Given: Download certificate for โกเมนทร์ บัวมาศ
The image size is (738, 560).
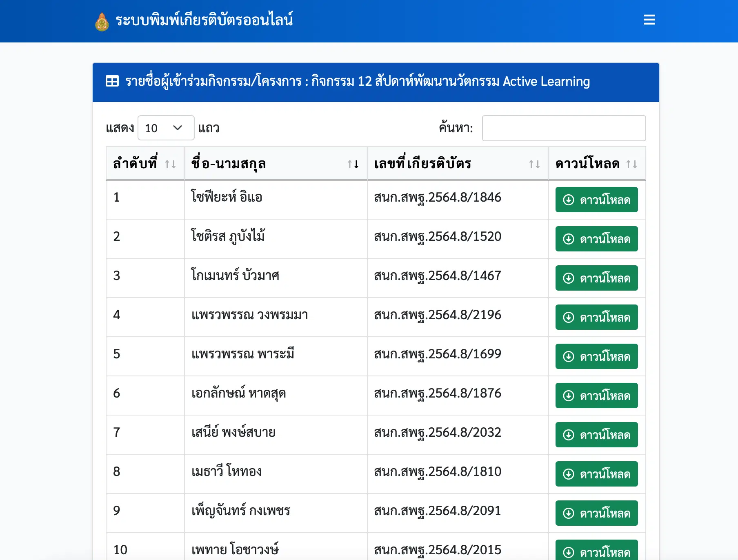Looking at the screenshot, I should coord(596,278).
